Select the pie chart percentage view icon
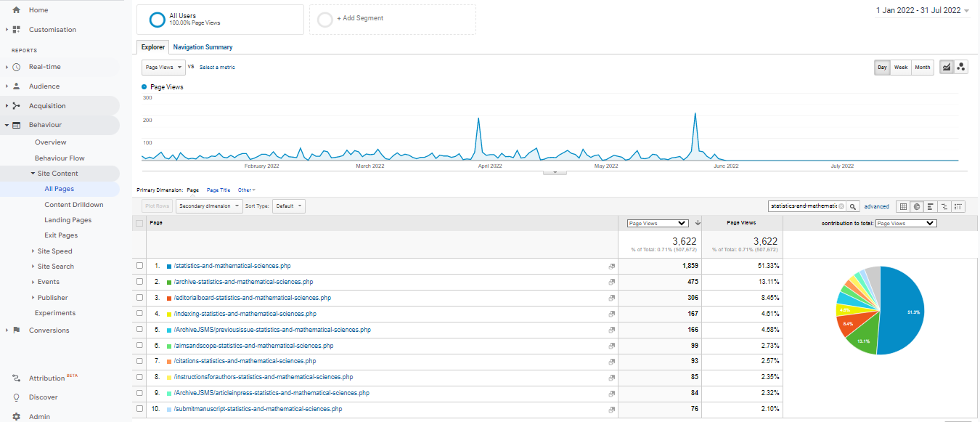Viewport: 980px width, 422px height. tap(917, 206)
